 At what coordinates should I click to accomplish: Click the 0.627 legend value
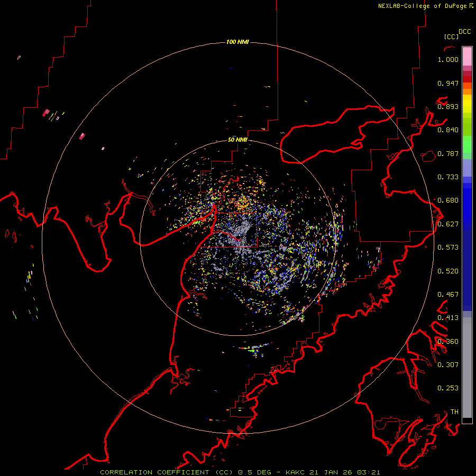448,224
